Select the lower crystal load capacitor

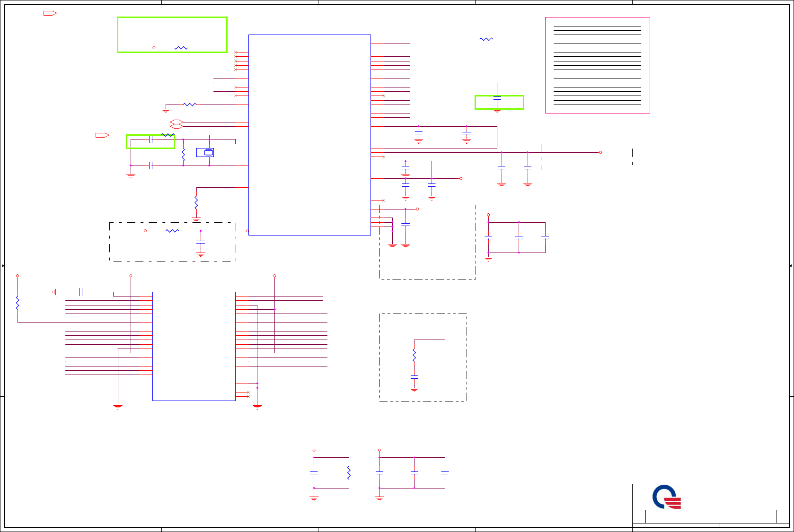pos(150,166)
